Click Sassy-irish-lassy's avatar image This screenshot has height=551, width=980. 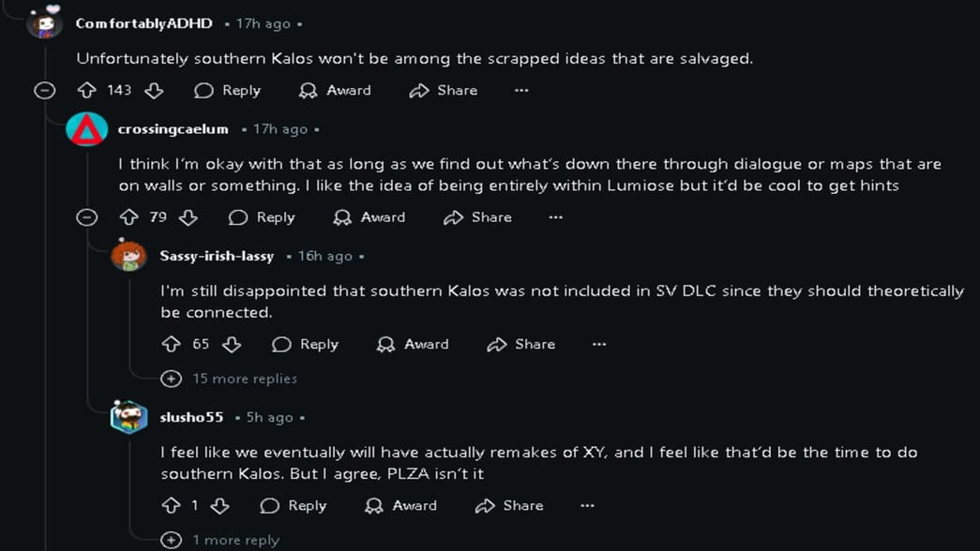[x=128, y=256]
